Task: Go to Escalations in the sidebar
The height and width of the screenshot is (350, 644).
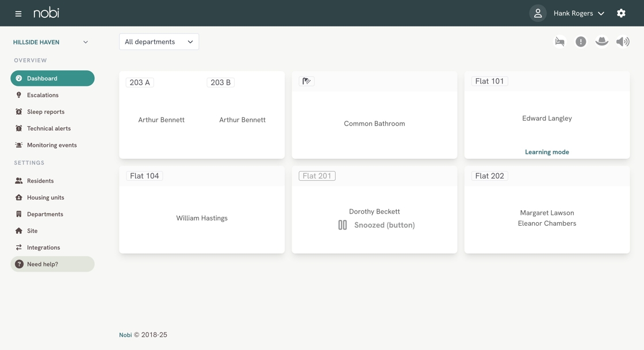Action: (x=43, y=95)
